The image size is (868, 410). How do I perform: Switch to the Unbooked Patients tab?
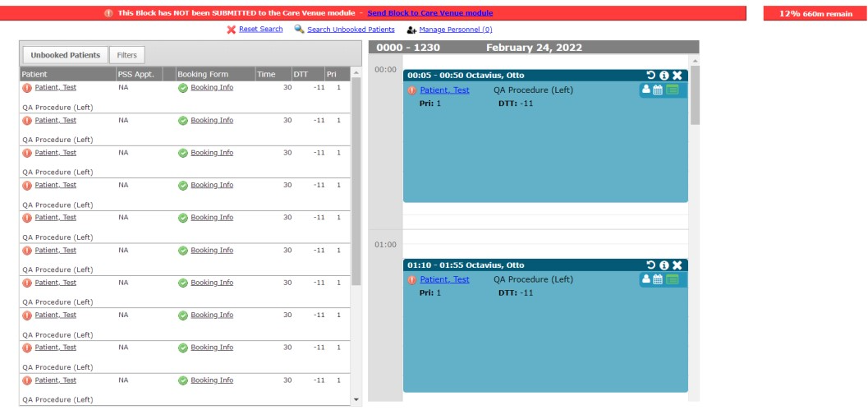[x=66, y=55]
